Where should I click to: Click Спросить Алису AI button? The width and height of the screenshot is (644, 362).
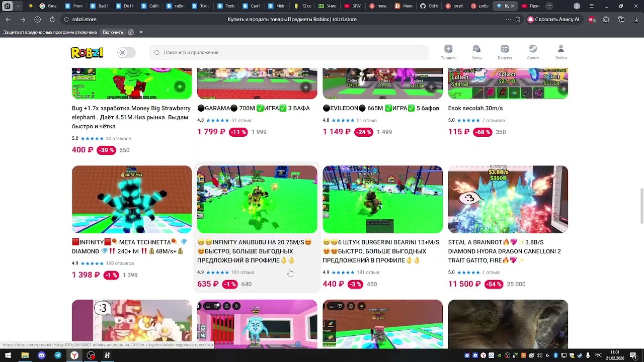point(553,20)
